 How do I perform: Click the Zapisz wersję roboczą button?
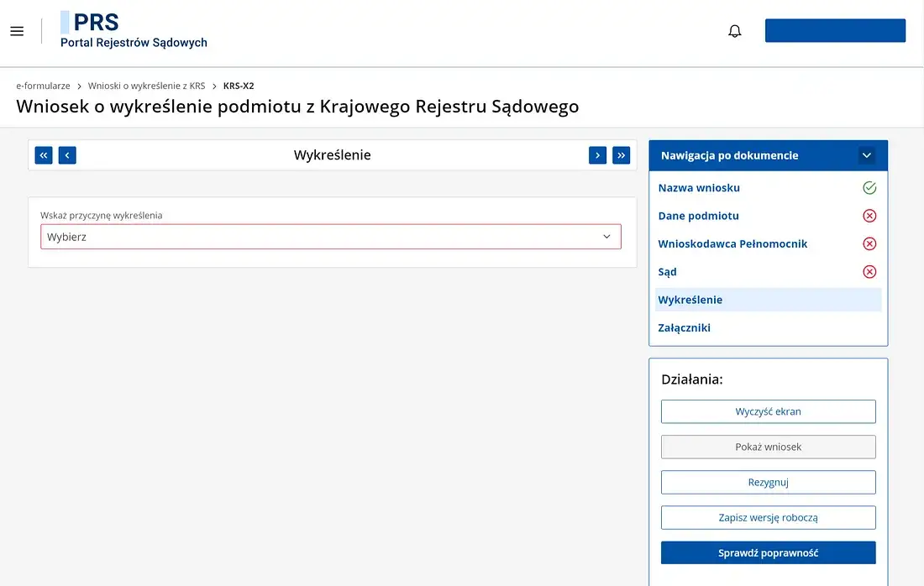pos(768,517)
